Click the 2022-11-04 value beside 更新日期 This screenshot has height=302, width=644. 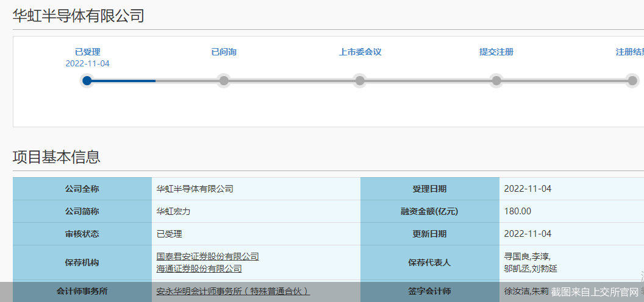click(x=528, y=234)
